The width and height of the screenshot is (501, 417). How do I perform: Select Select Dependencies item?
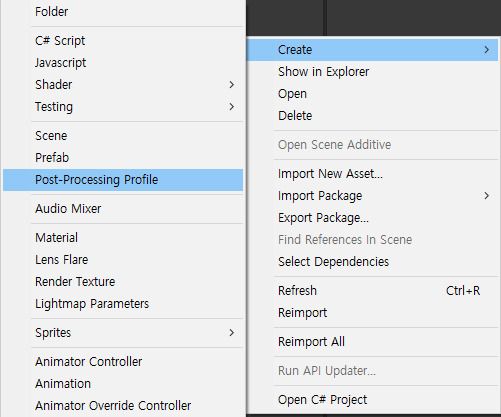372,262
